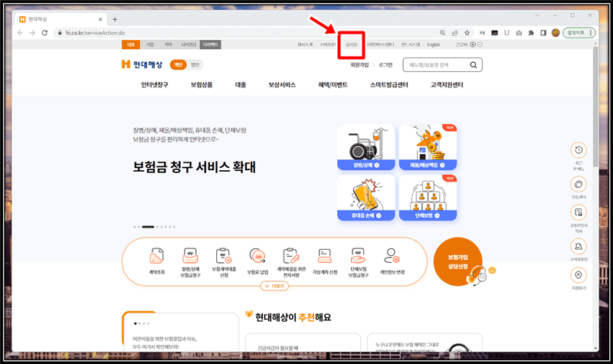Image resolution: width=613 pixels, height=364 pixels.
Task: Close the 현대해상 browser tab
Action: pyautogui.click(x=100, y=19)
